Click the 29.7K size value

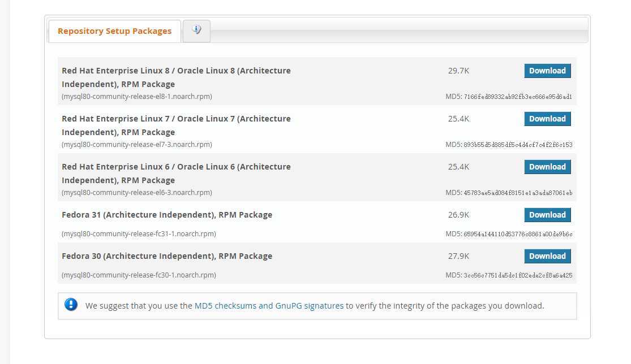(x=459, y=71)
